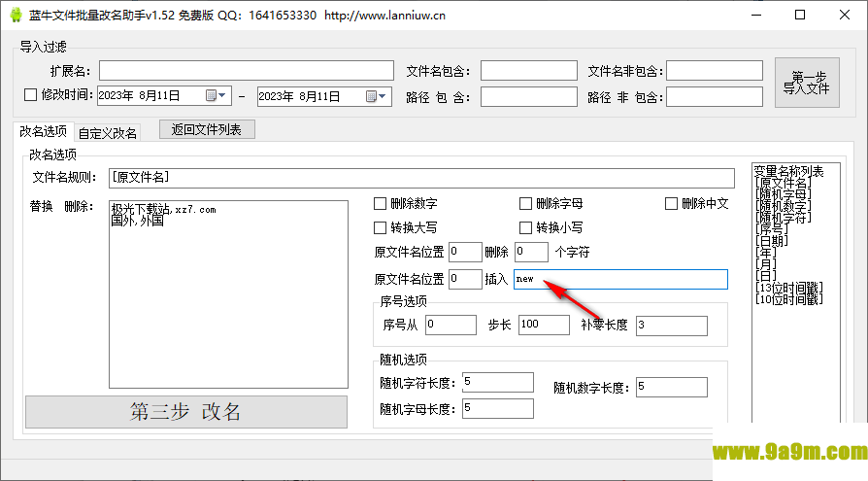Screen dimensions: 868x481
Task: Minimize the application window
Action: tap(756, 15)
